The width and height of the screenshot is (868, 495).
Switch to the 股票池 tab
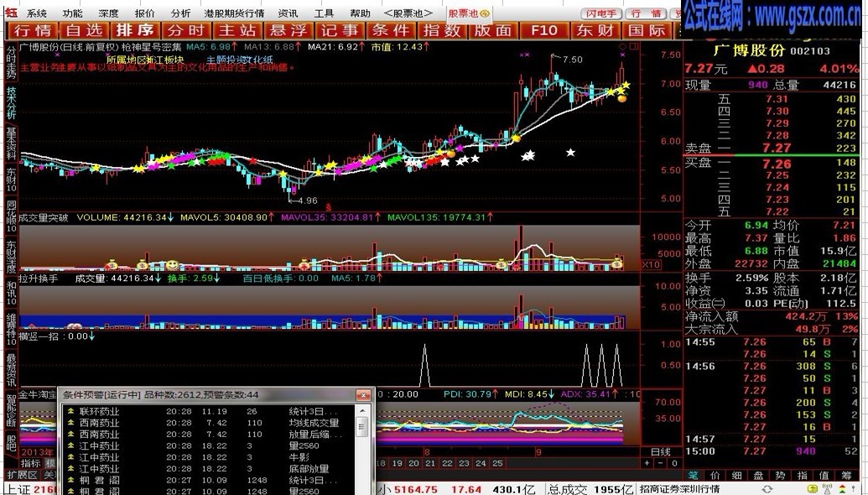[468, 13]
